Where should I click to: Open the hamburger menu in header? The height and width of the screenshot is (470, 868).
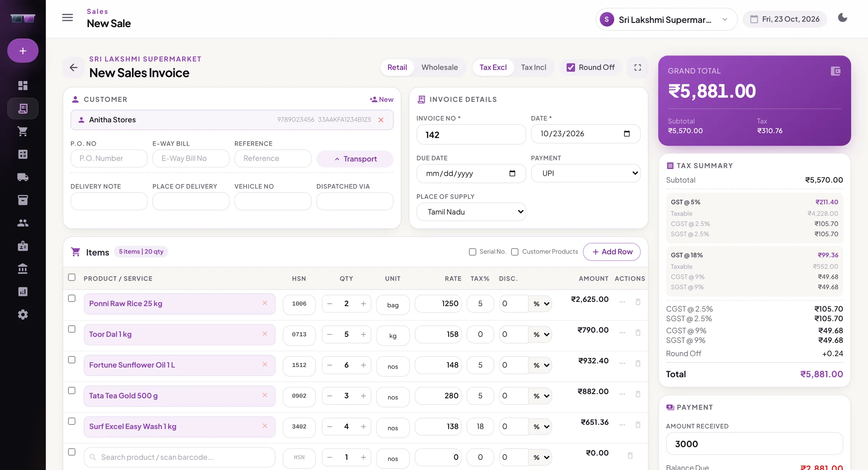67,17
